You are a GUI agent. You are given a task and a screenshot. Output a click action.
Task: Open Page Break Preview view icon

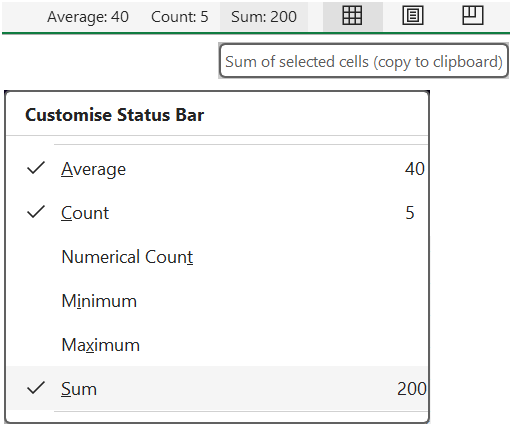tap(473, 16)
